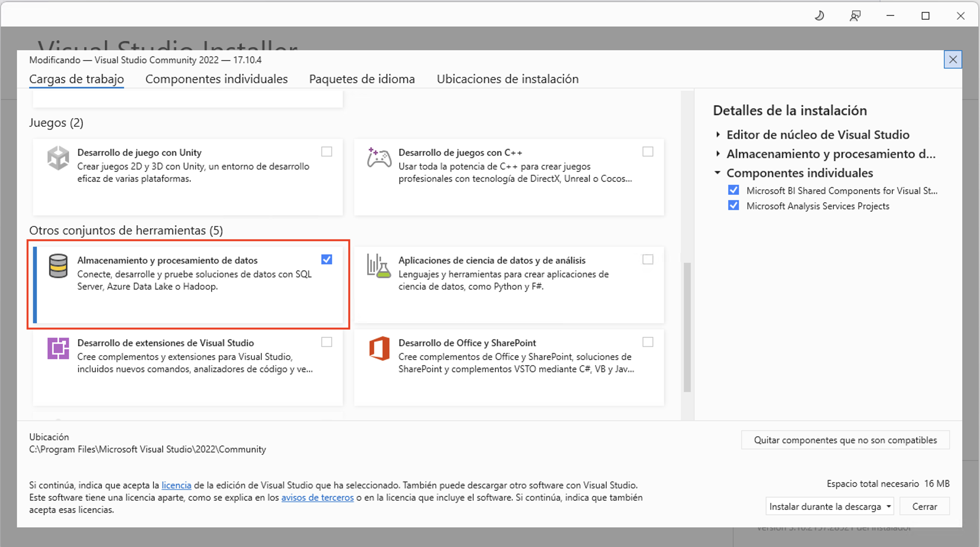Open Instalar durante la descarga dropdown arrow
The width and height of the screenshot is (980, 547).
click(x=889, y=506)
